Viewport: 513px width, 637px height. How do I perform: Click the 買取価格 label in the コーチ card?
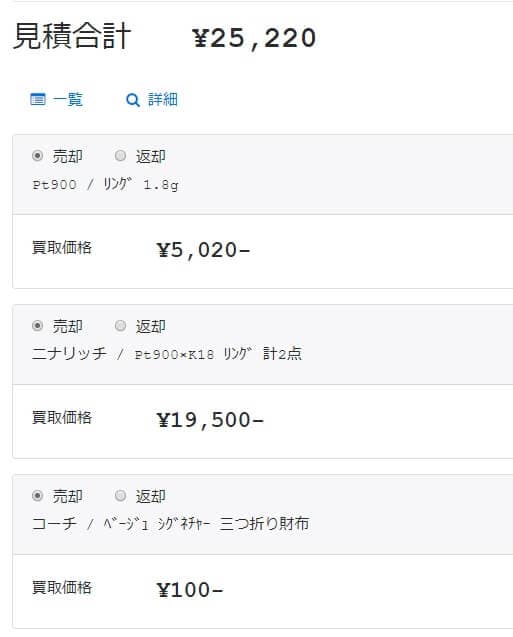coord(62,587)
